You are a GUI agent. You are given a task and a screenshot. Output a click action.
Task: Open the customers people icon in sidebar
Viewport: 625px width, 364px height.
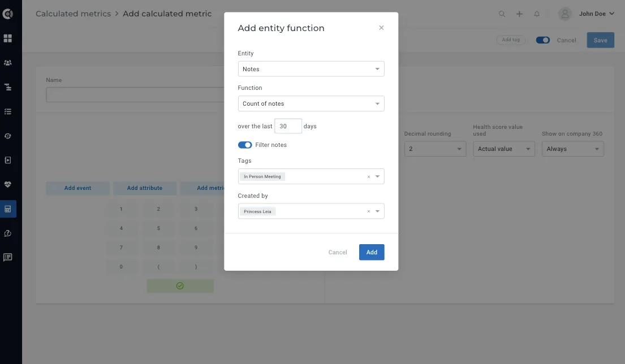[x=7, y=63]
